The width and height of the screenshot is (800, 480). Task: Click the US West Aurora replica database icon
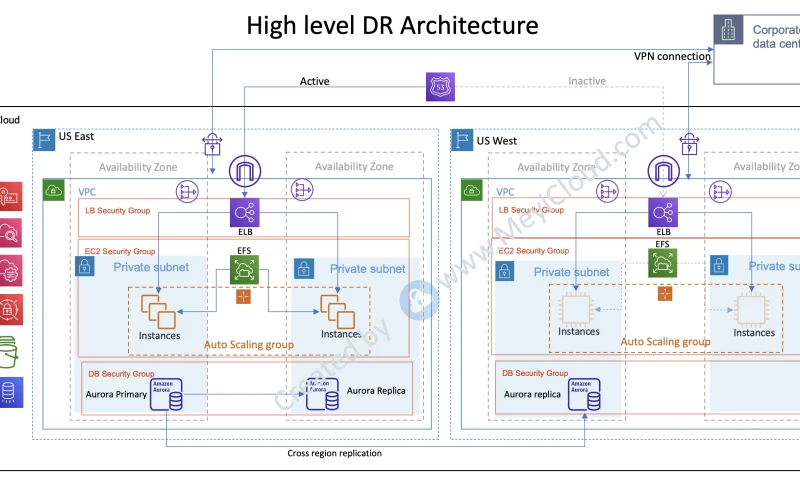[x=585, y=394]
